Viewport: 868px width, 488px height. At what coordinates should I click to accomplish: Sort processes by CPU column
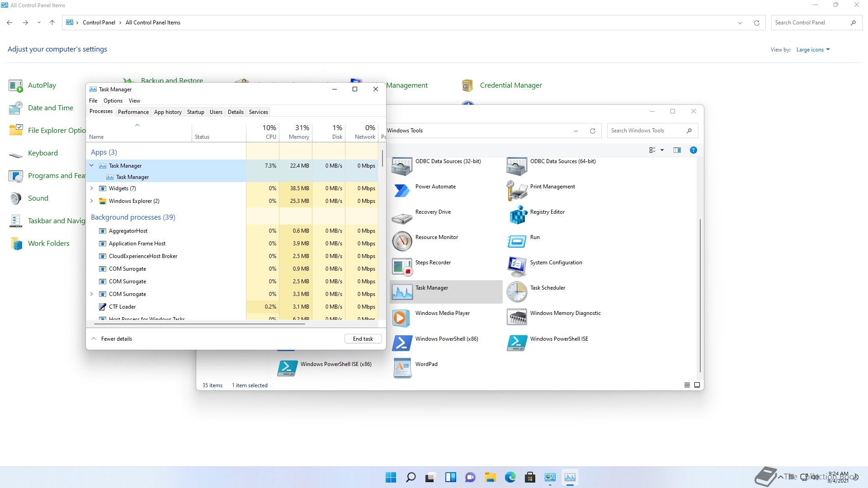263,132
